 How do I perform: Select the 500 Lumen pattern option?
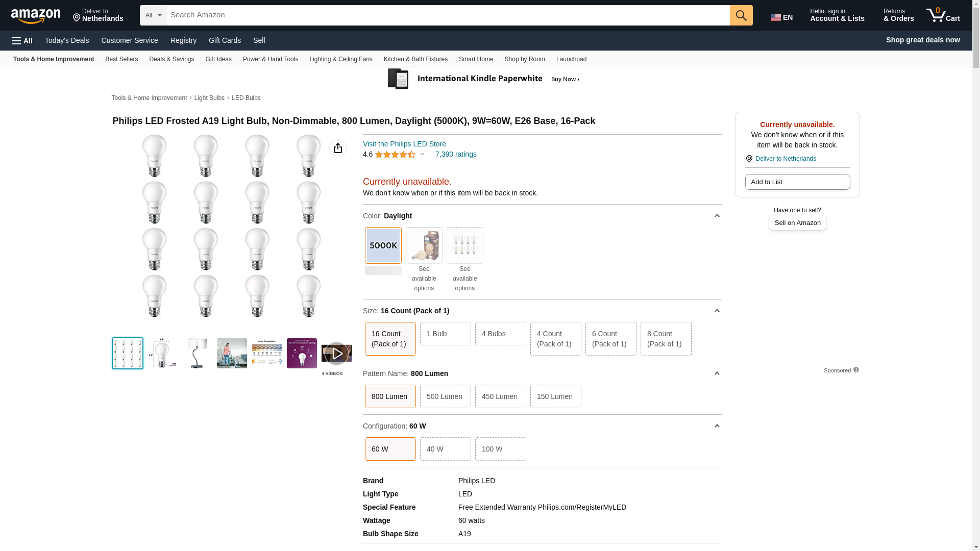coord(445,396)
